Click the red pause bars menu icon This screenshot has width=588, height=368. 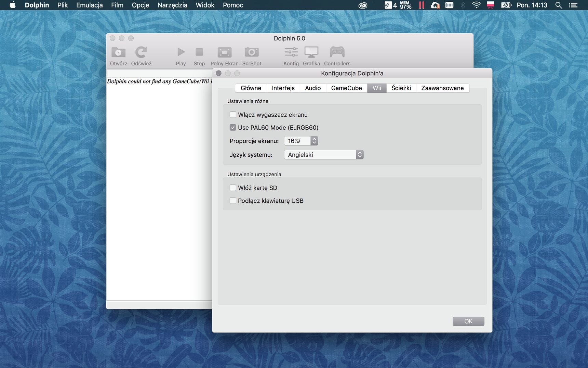pos(422,5)
